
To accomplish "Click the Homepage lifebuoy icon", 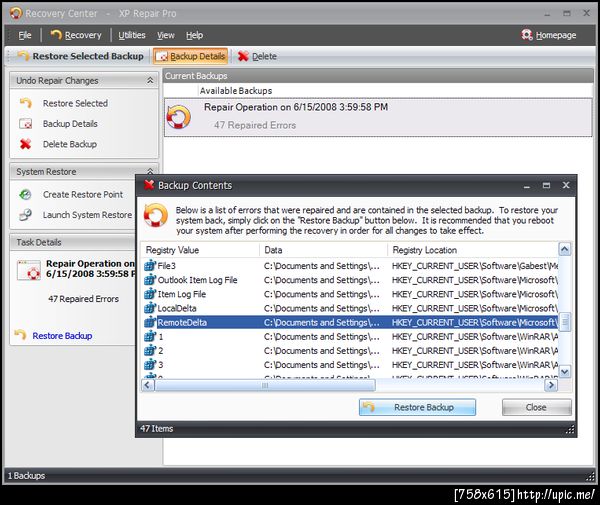I will [x=527, y=34].
